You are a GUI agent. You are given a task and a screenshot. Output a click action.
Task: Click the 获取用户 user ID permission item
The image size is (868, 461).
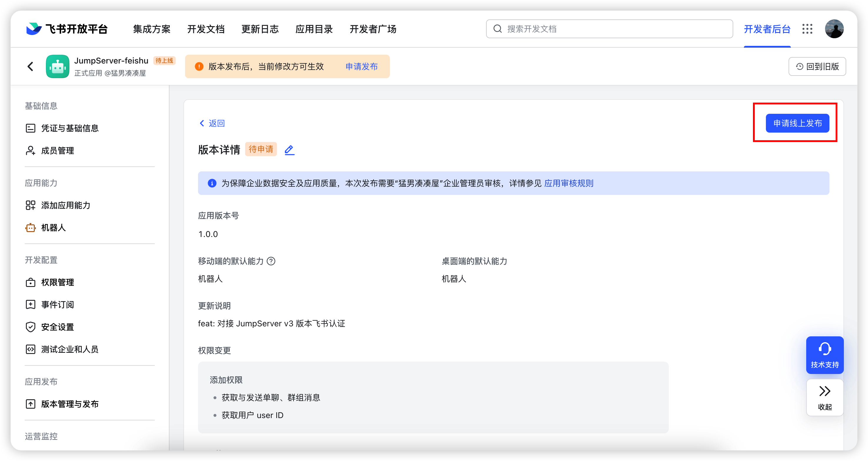click(252, 415)
